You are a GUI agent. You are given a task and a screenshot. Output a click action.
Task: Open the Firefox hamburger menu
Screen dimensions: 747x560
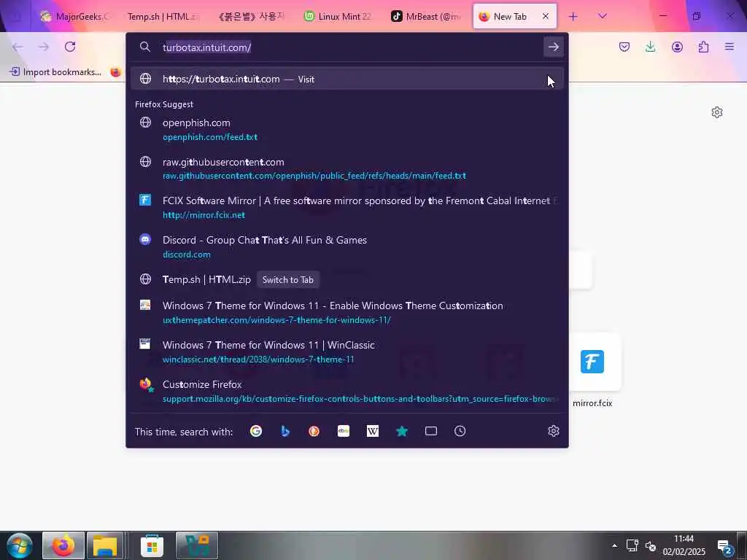(x=729, y=47)
